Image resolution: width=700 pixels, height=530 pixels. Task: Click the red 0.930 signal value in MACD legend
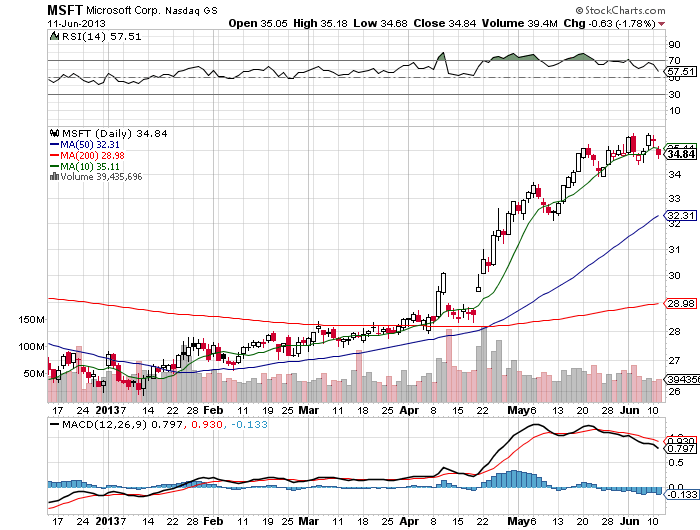tap(207, 424)
